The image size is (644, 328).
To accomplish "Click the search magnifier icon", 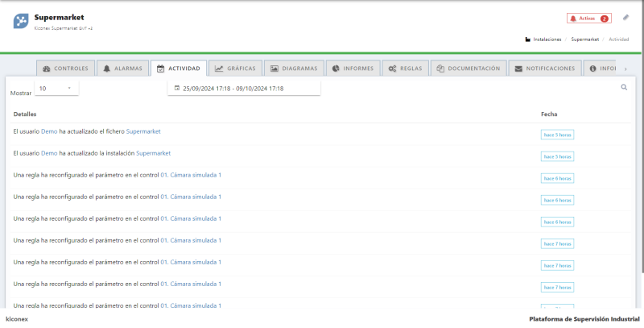I will [x=624, y=87].
